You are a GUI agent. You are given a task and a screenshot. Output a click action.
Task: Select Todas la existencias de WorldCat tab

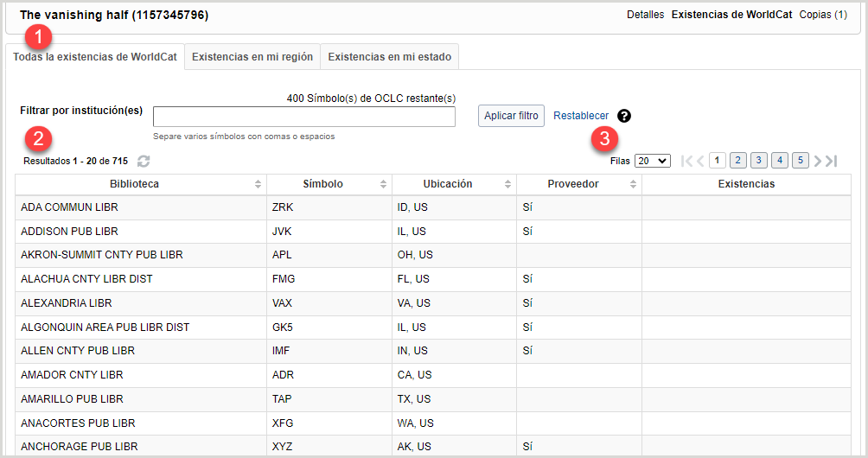coord(95,57)
